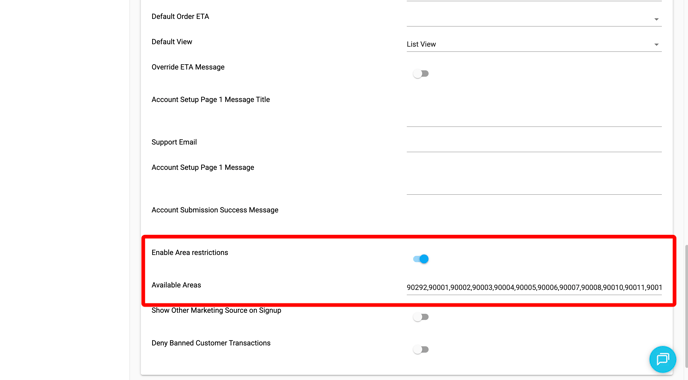Toggle Show Other Marketing Source on Signup
Screen dimensions: 688x380
point(421,317)
